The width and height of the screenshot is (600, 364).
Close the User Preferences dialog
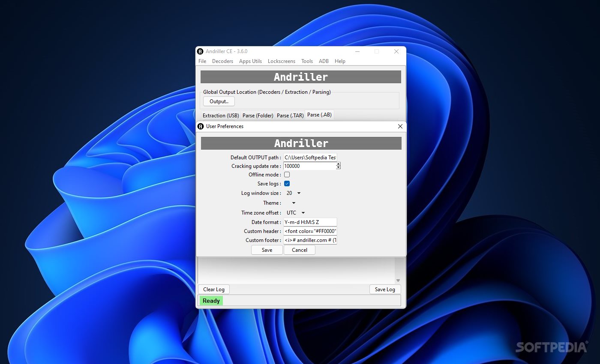[x=400, y=126]
